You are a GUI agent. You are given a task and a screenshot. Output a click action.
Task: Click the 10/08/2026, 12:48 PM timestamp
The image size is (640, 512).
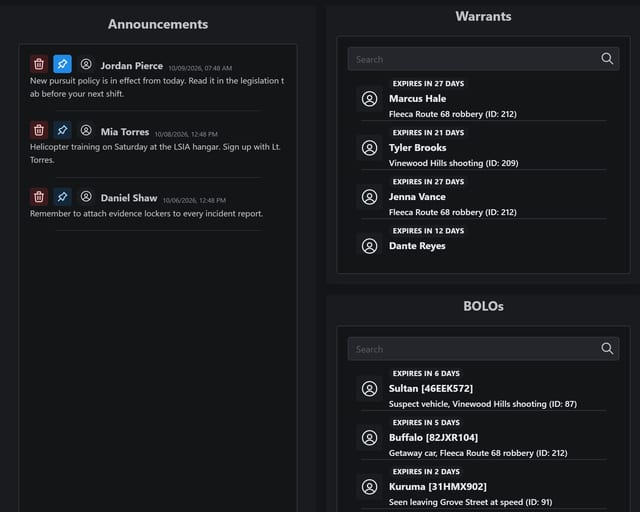[x=186, y=134]
